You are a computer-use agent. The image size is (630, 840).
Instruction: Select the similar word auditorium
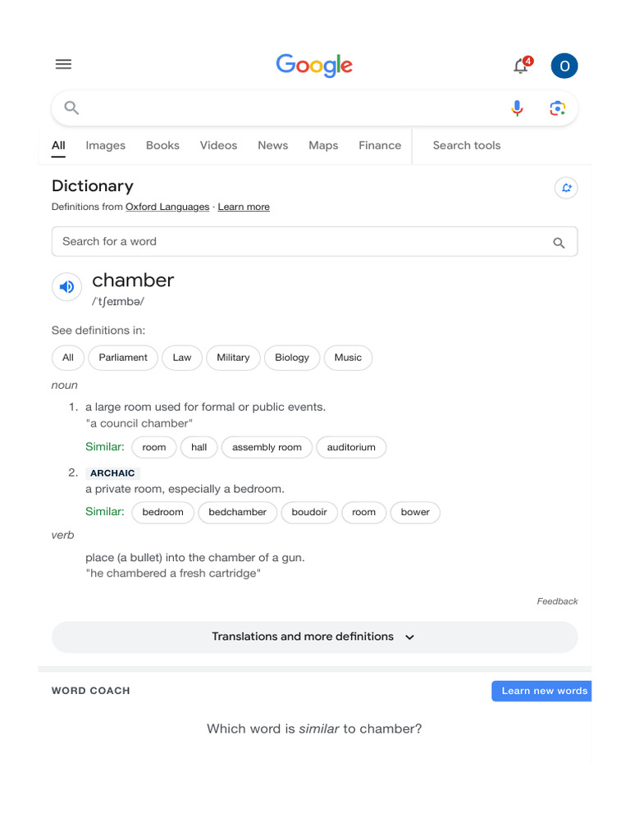tap(351, 447)
